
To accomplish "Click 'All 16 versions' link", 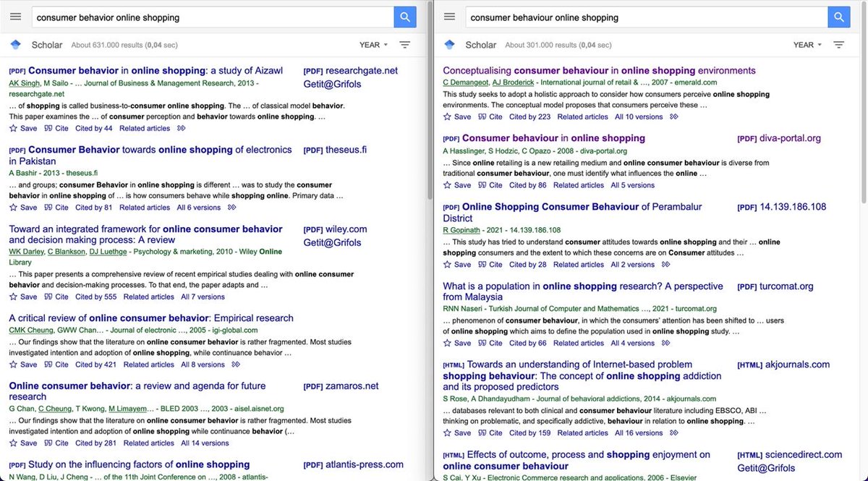I will 639,433.
